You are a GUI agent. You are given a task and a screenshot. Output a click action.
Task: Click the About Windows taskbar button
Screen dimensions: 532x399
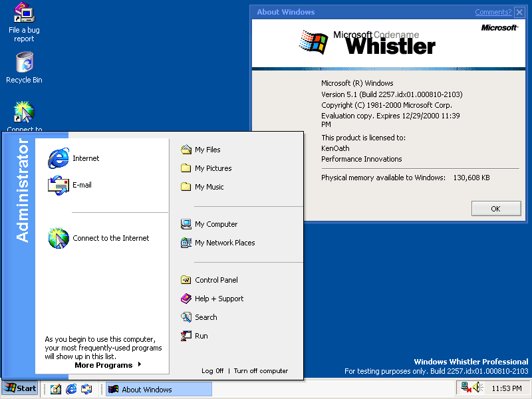(159, 389)
